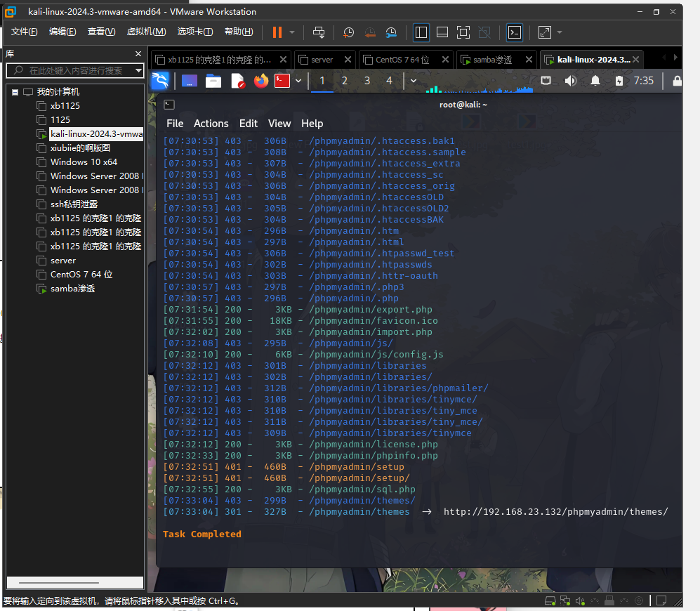Switch to the CentOS 7 64 位 tab

click(402, 60)
